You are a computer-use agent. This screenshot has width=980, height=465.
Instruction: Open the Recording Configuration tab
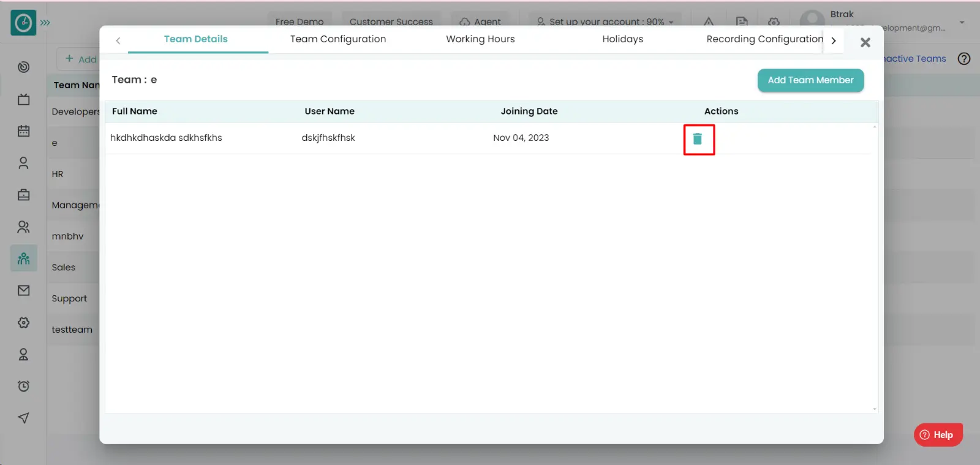coord(765,39)
